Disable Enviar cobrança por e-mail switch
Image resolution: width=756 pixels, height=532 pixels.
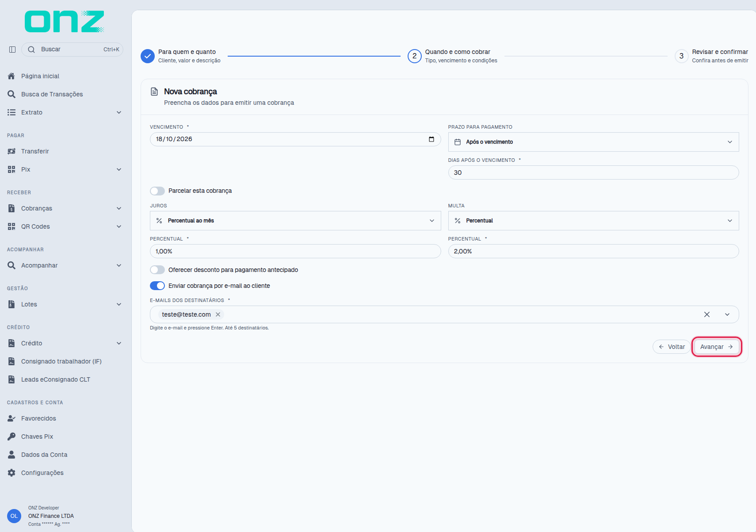[157, 286]
